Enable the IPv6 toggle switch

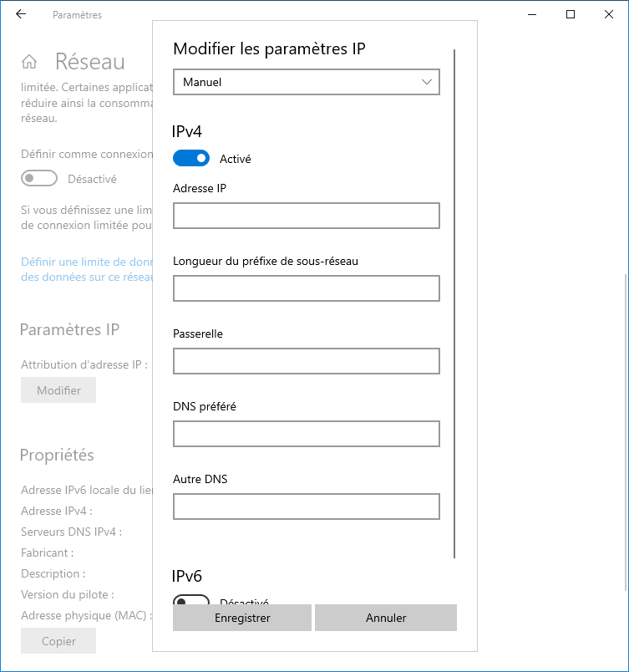pyautogui.click(x=191, y=599)
